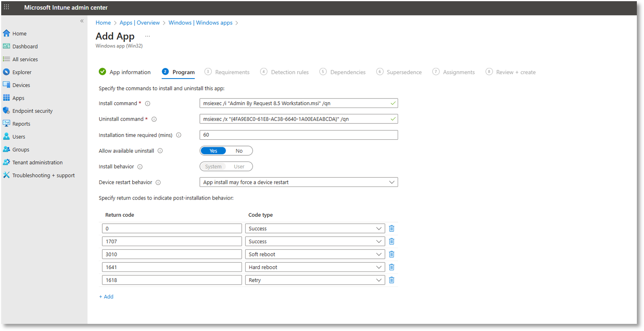The image size is (644, 331).
Task: Show info for Device restart behavior
Action: pyautogui.click(x=158, y=183)
